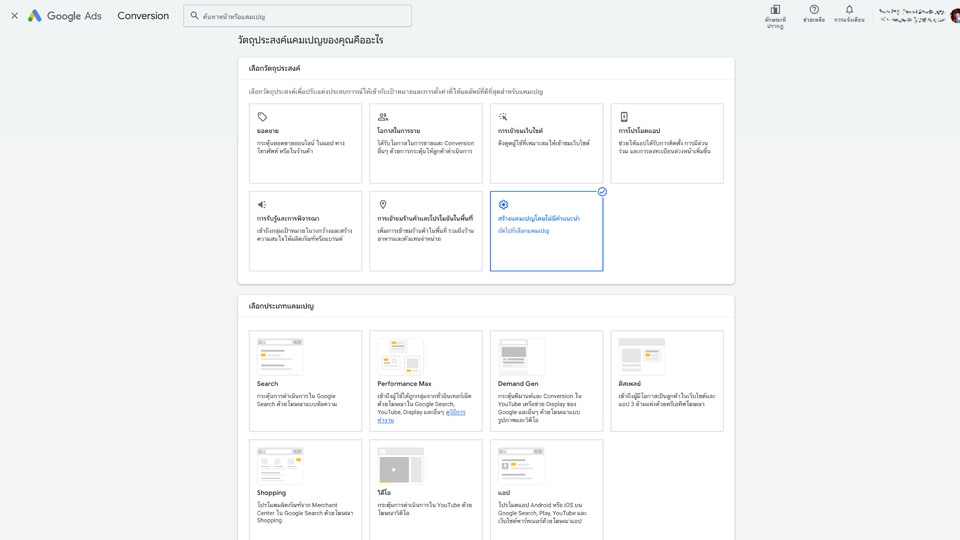
Task: Select the Search campaign type thumbnail
Action: [280, 356]
